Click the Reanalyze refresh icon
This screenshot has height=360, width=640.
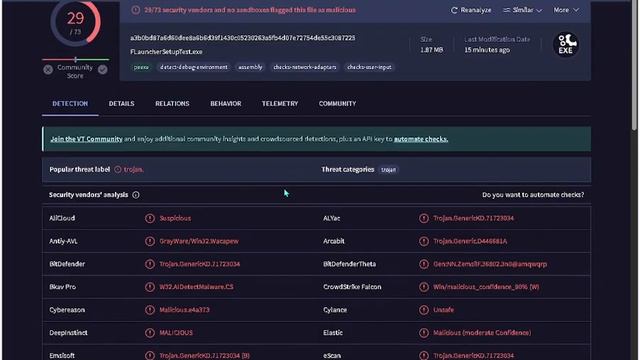(454, 10)
